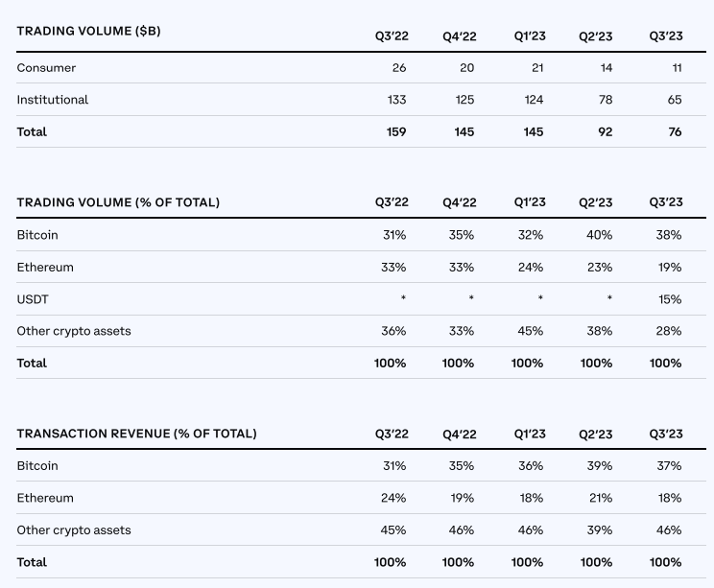Click USDT Q3'23 value 15%
The image size is (714, 588).
669,299
